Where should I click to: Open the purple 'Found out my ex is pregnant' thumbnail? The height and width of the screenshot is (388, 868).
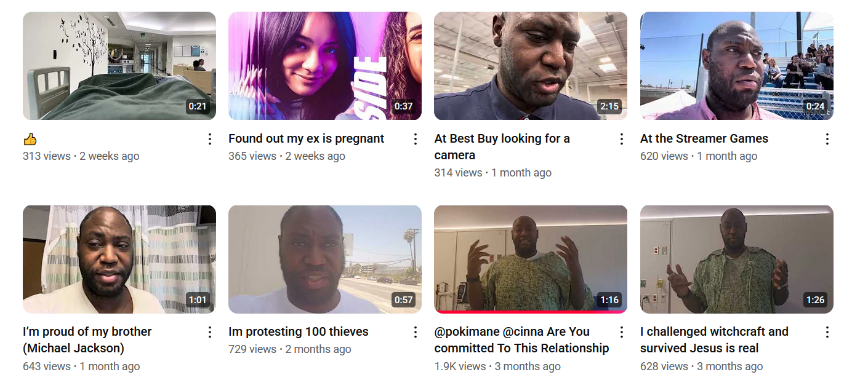coord(325,66)
